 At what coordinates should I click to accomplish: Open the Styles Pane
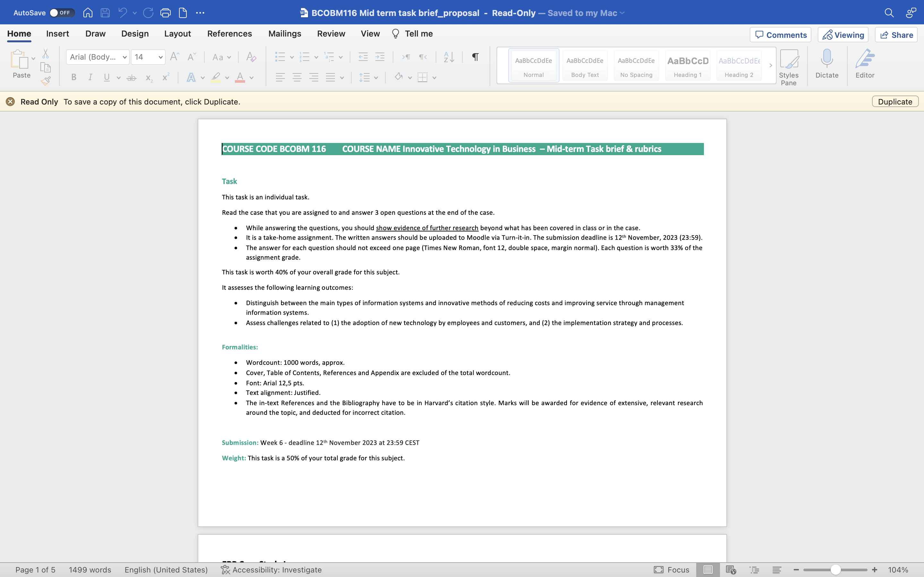[789, 67]
